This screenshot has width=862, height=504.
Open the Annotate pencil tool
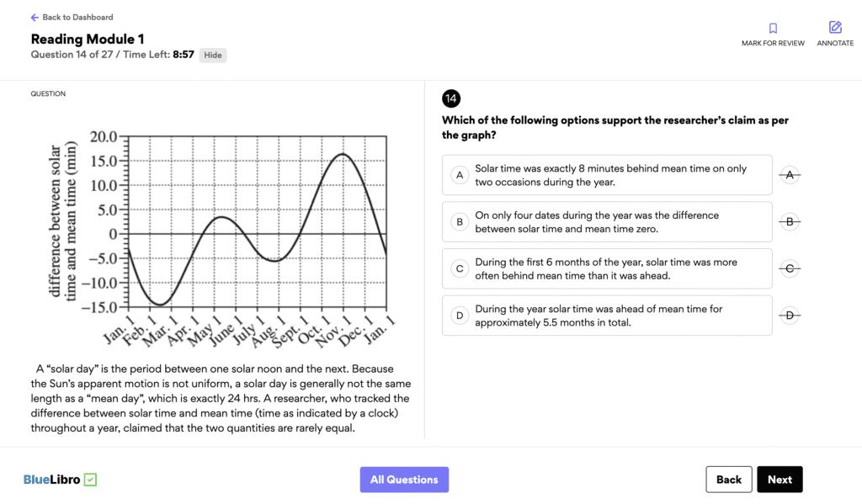[835, 28]
